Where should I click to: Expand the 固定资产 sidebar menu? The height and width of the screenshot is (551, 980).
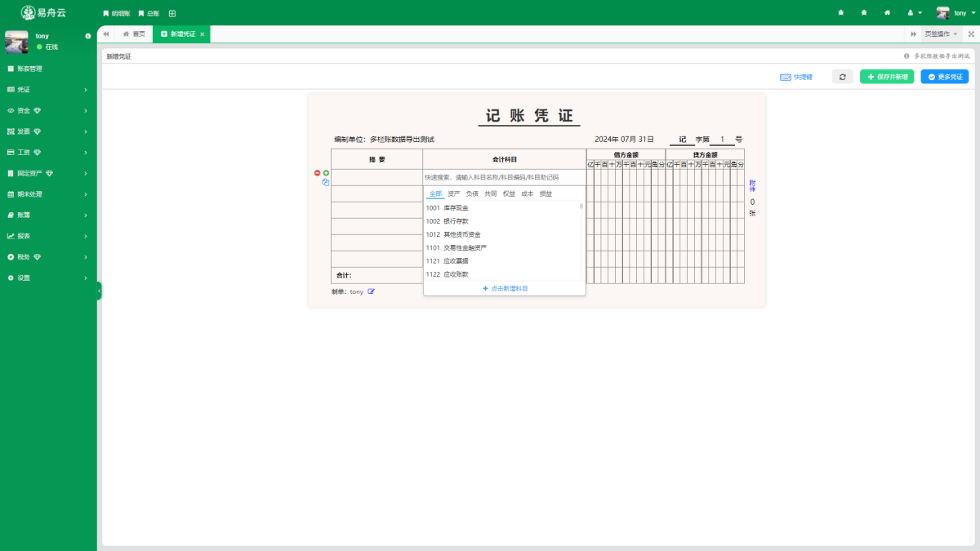(x=48, y=173)
